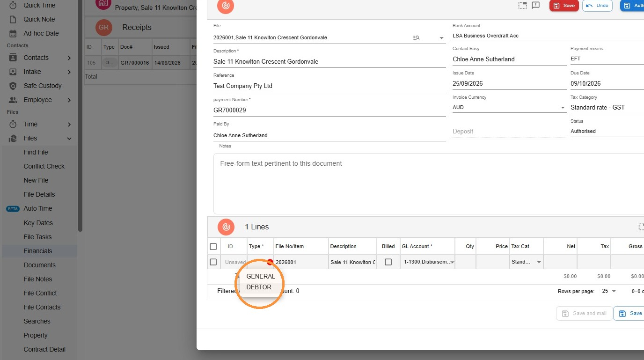Click the Ad-hoc Date calendar icon

click(x=13, y=33)
